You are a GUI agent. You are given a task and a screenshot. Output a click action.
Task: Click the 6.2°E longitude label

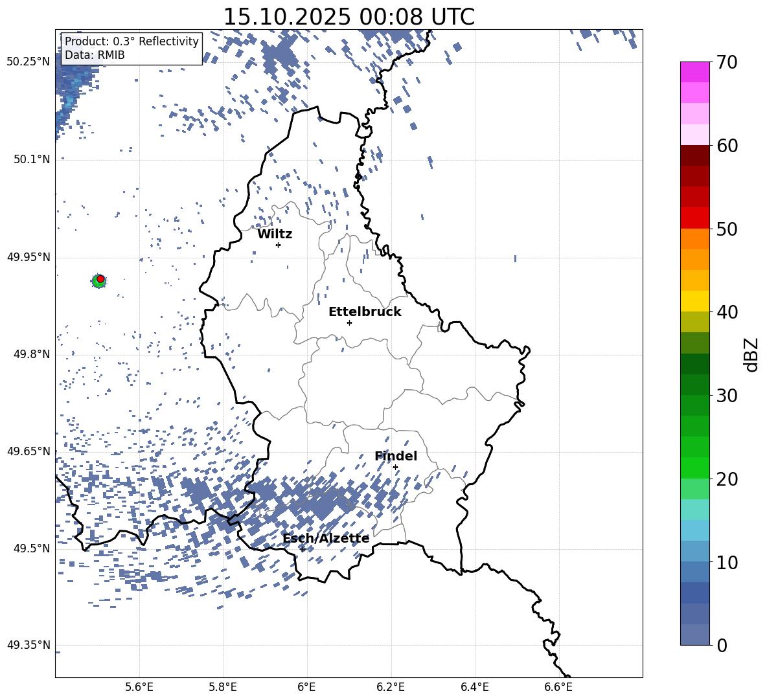point(391,687)
